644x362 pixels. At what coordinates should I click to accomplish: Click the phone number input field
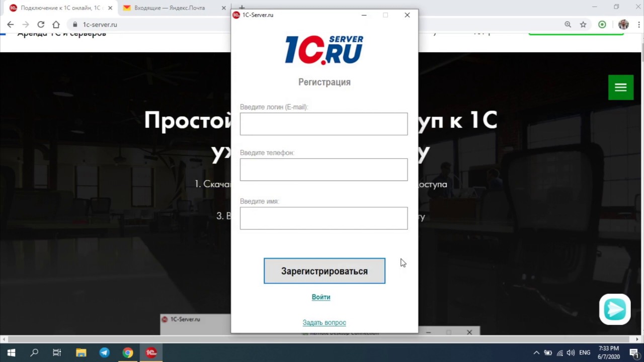tap(324, 169)
